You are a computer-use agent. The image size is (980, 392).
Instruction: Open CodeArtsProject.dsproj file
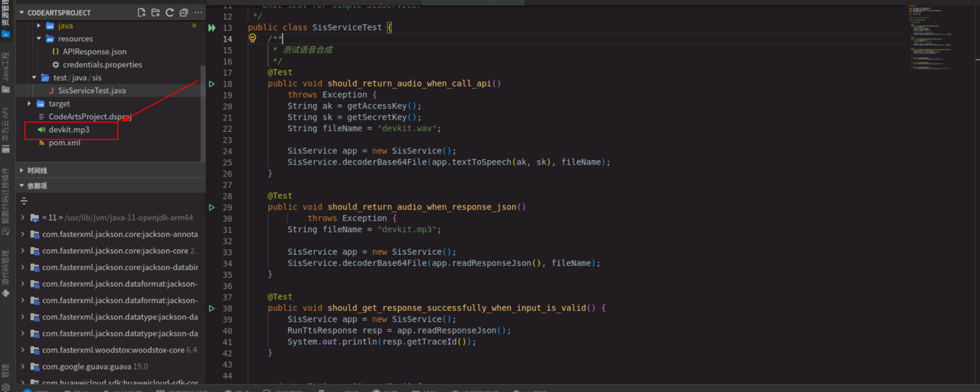coord(89,117)
